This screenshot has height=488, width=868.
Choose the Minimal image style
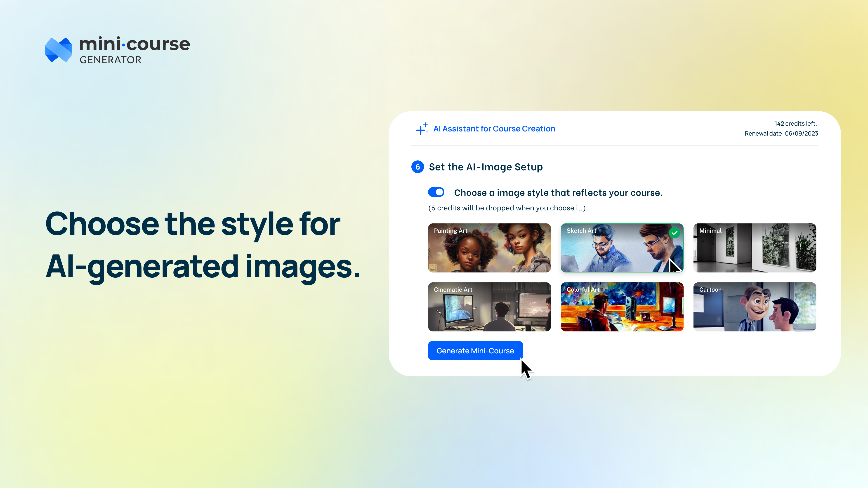pyautogui.click(x=755, y=248)
